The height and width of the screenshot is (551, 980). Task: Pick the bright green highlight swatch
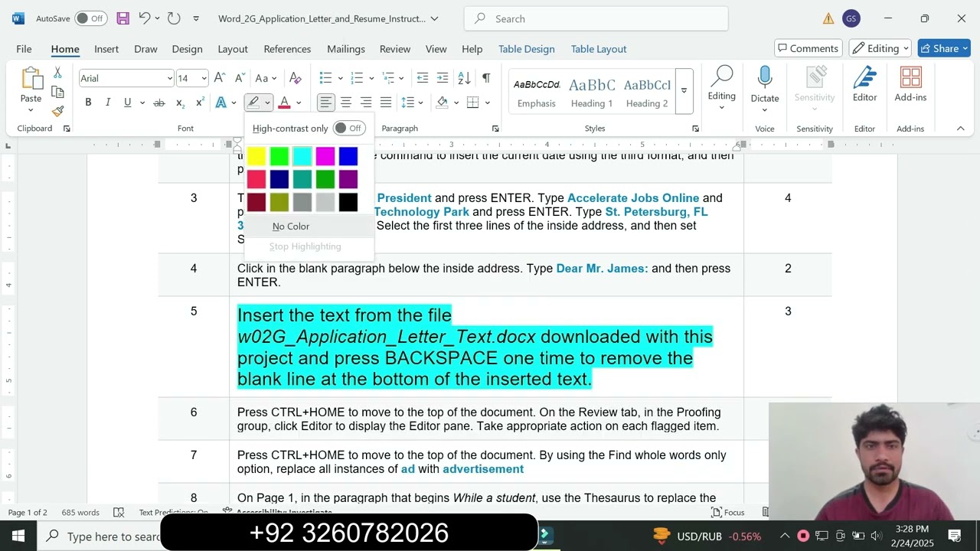coord(279,156)
